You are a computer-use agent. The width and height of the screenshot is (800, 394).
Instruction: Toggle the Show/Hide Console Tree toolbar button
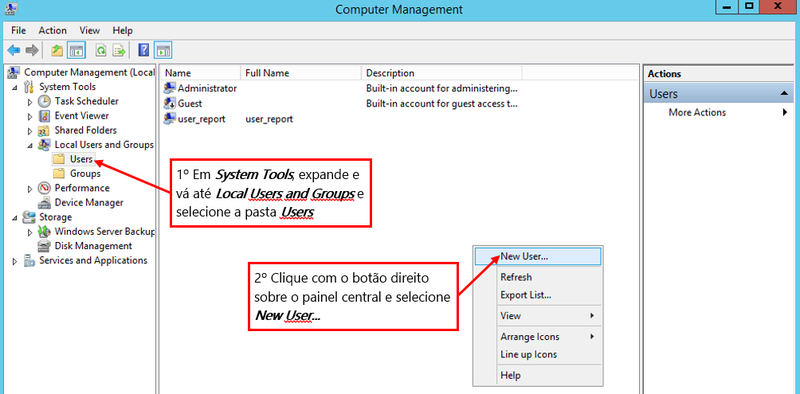pyautogui.click(x=77, y=50)
